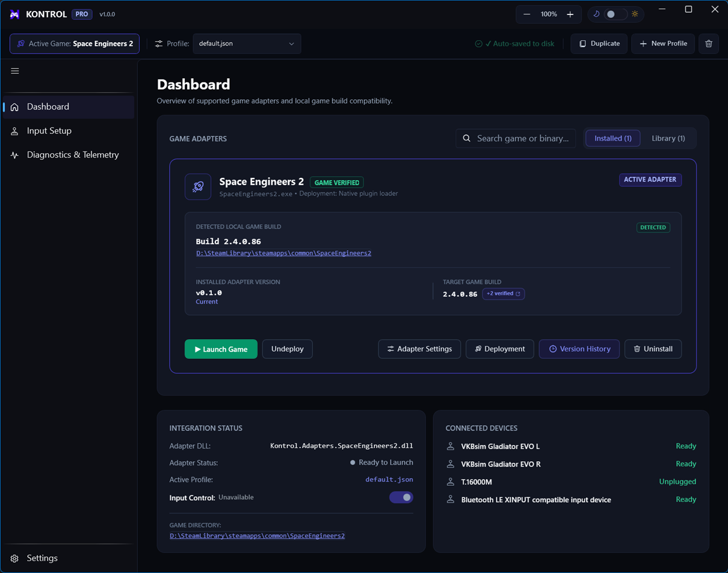The image size is (728, 573).
Task: Click the Settings gear icon
Action: tap(14, 559)
